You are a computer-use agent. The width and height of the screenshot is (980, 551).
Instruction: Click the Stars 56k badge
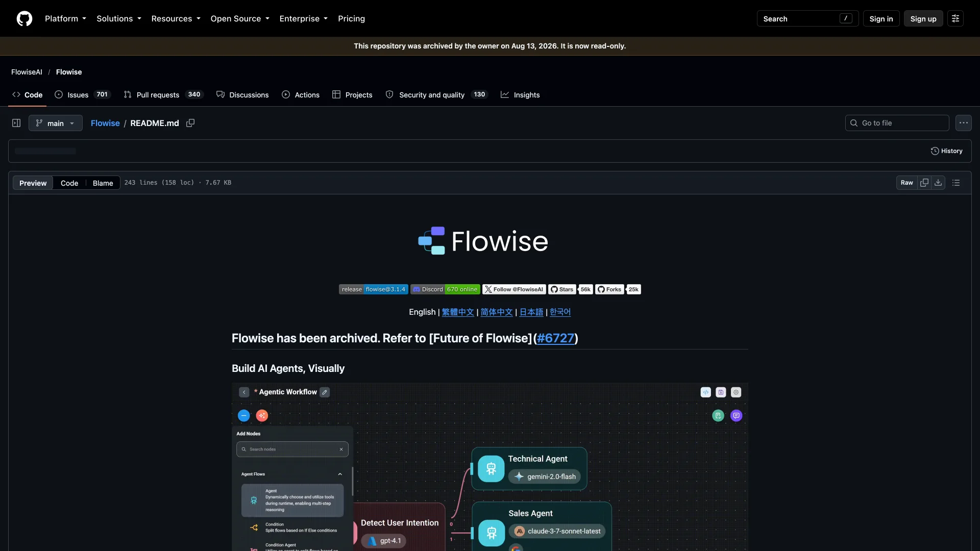(x=570, y=289)
